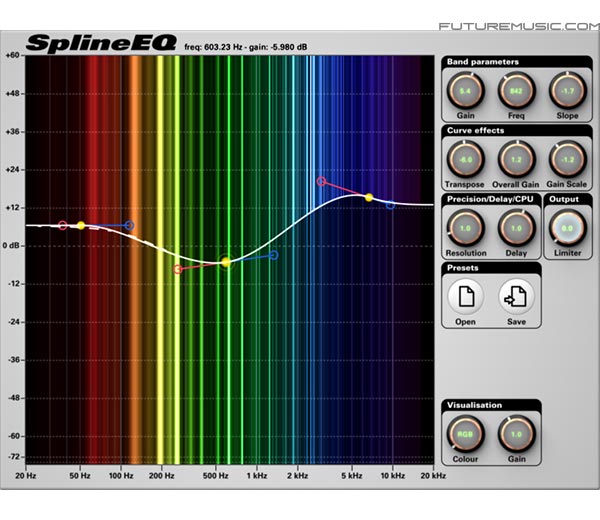600x520 pixels.
Task: Click the Precision/Delay/CPU header
Action: point(490,199)
